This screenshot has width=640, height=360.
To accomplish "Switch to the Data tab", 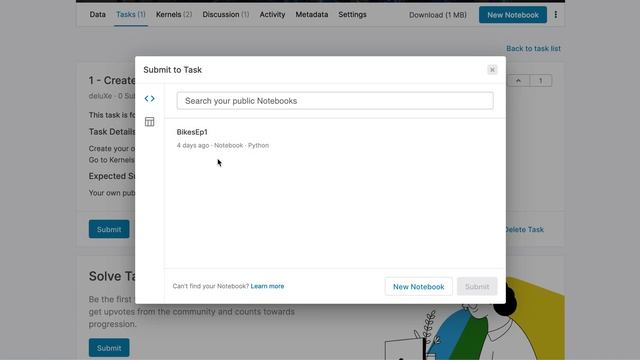I will click(x=98, y=14).
